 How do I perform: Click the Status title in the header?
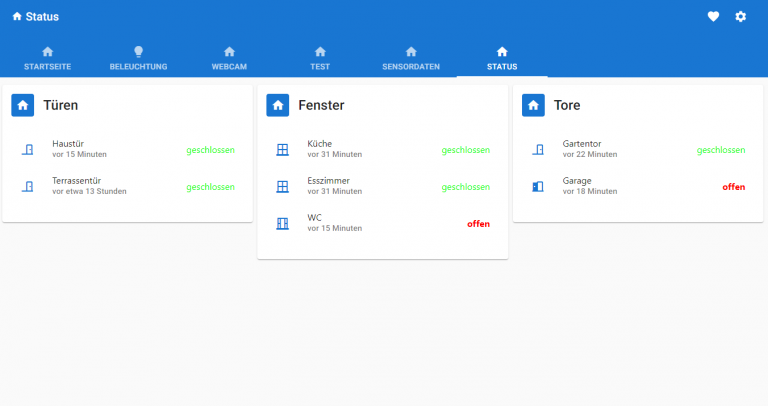point(41,16)
